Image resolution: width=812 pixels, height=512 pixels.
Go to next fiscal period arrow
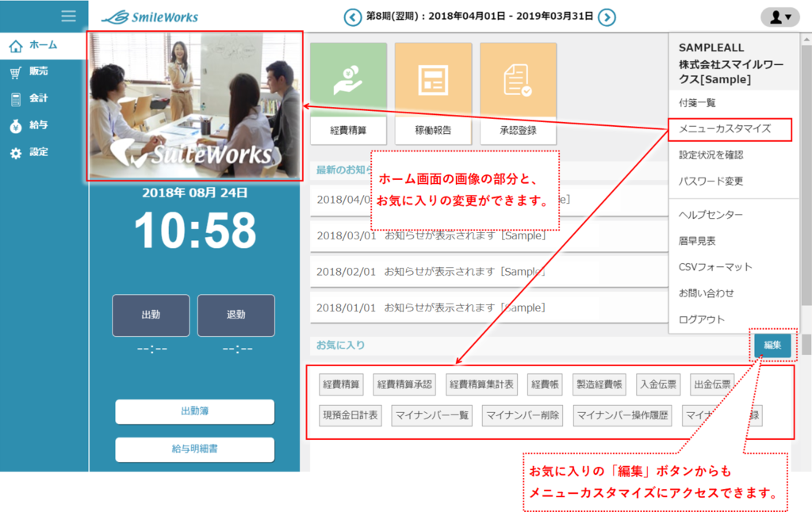point(607,17)
